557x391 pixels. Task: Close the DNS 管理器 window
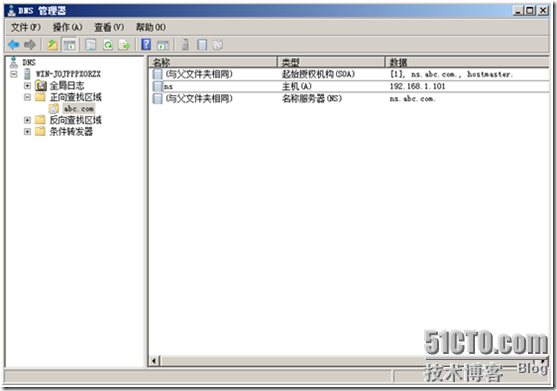(543, 11)
